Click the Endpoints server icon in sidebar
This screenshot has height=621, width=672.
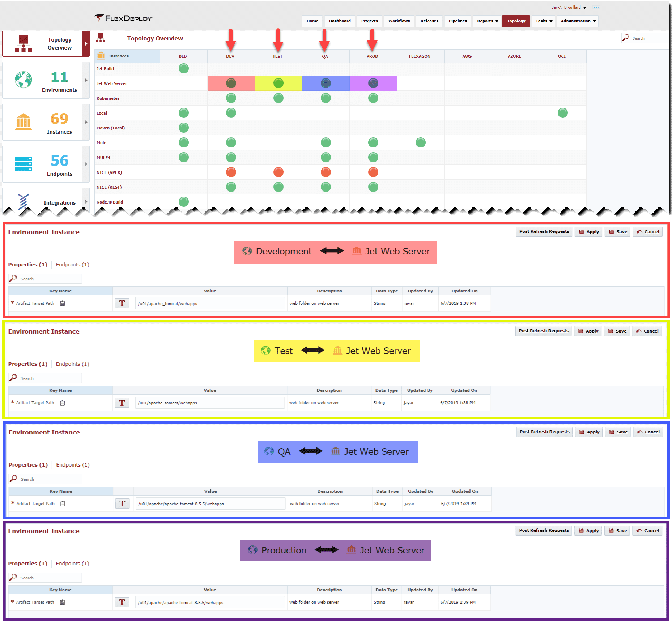[24, 164]
